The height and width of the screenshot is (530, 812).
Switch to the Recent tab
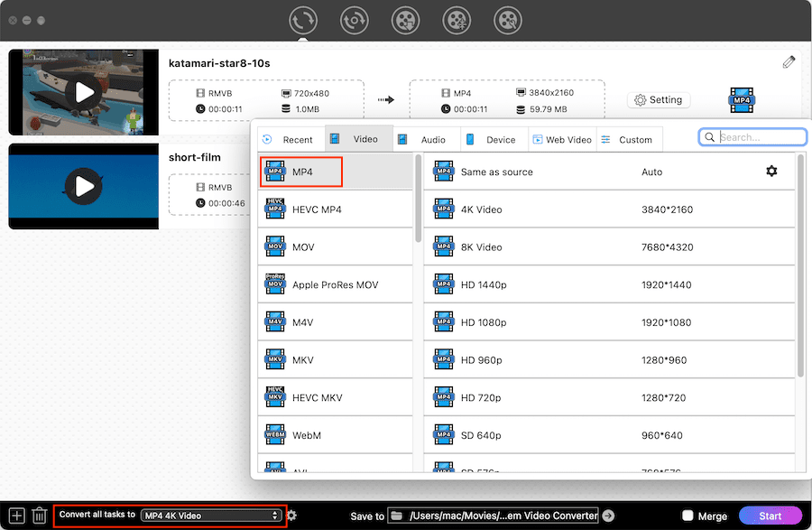click(291, 139)
